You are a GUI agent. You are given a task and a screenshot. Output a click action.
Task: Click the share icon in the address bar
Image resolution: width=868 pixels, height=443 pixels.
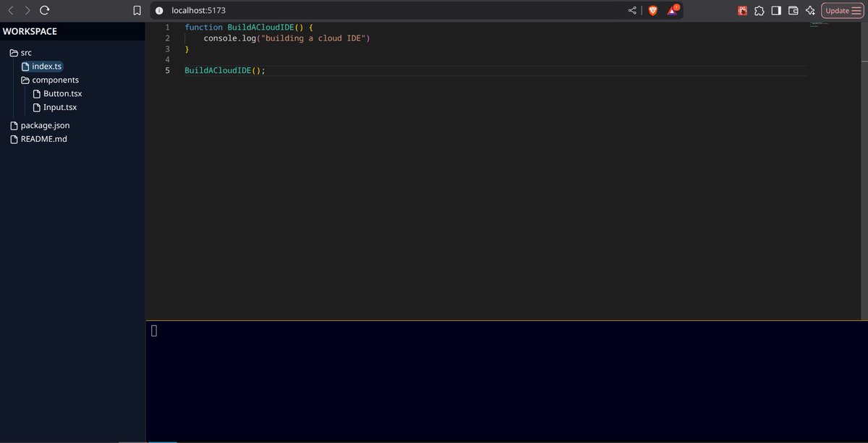click(x=633, y=11)
